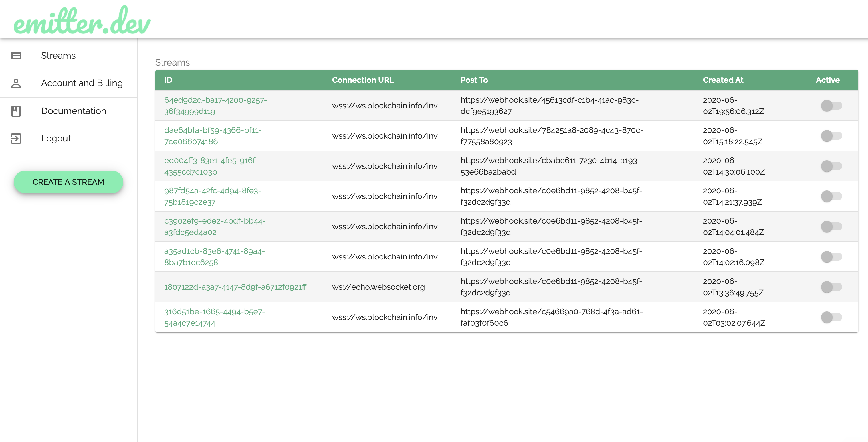Viewport: 868px width, 442px height.
Task: Click the CREATE A STREAM button
Action: [68, 182]
